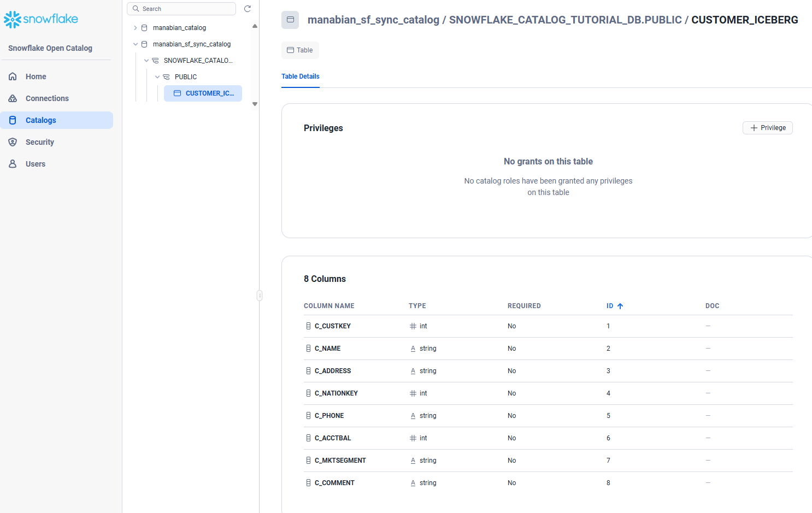Image resolution: width=812 pixels, height=513 pixels.
Task: Sort by the REQUIRED column header
Action: tap(524, 306)
